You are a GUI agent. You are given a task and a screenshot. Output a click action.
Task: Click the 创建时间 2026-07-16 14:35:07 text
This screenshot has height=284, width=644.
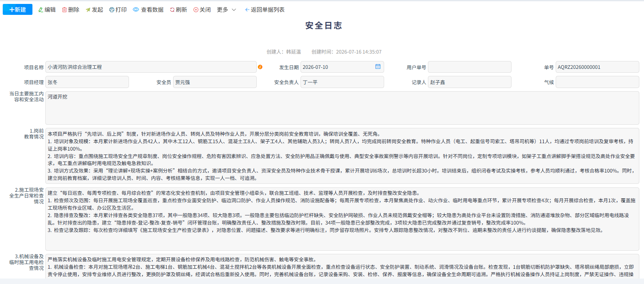346,52
